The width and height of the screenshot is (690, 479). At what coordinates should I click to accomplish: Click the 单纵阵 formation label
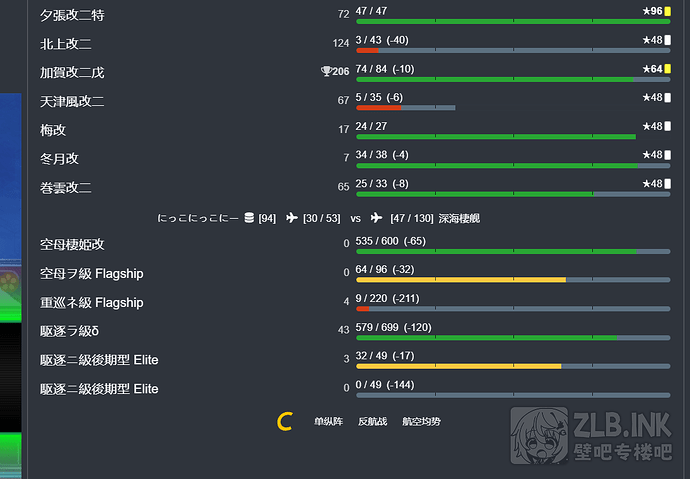click(x=328, y=421)
